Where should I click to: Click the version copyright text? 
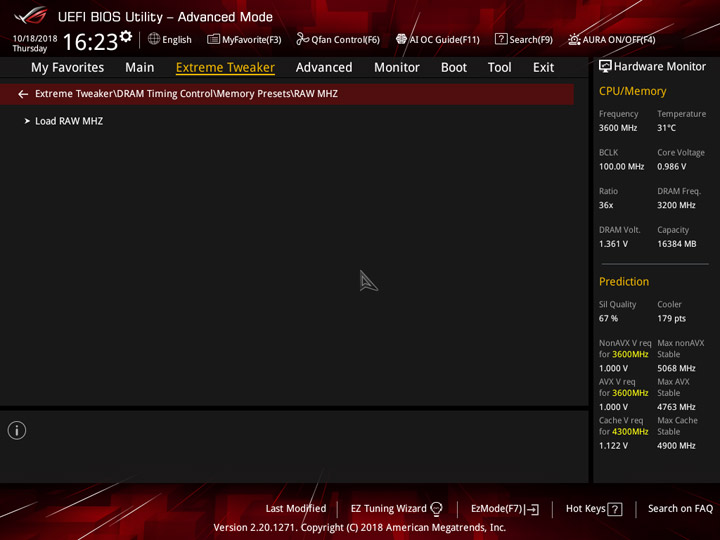[x=360, y=527]
